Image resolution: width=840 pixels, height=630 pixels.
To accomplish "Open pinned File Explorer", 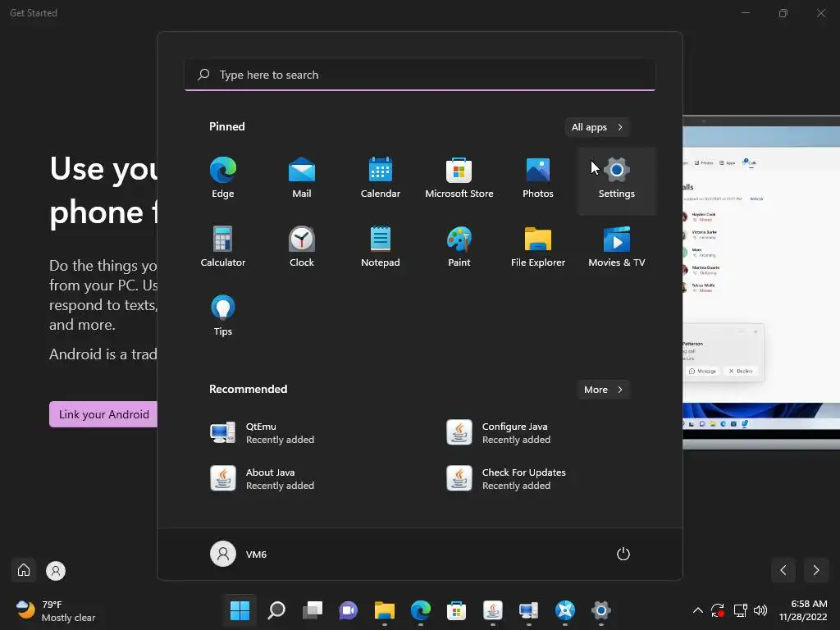I will 538,247.
